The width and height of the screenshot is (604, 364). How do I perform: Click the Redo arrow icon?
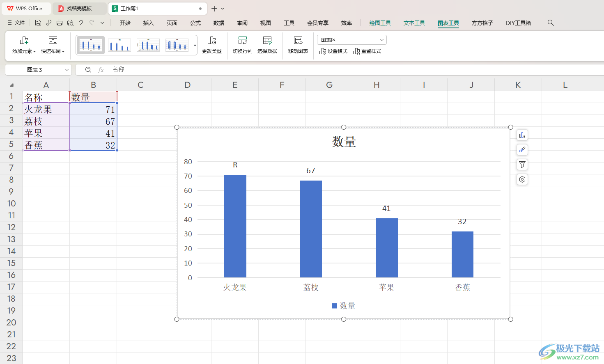click(92, 23)
